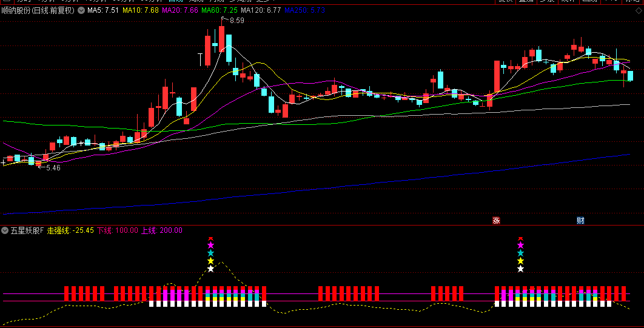This screenshot has width=644, height=328.
Task: Click the small red star topping the left column
Action: pos(210,238)
